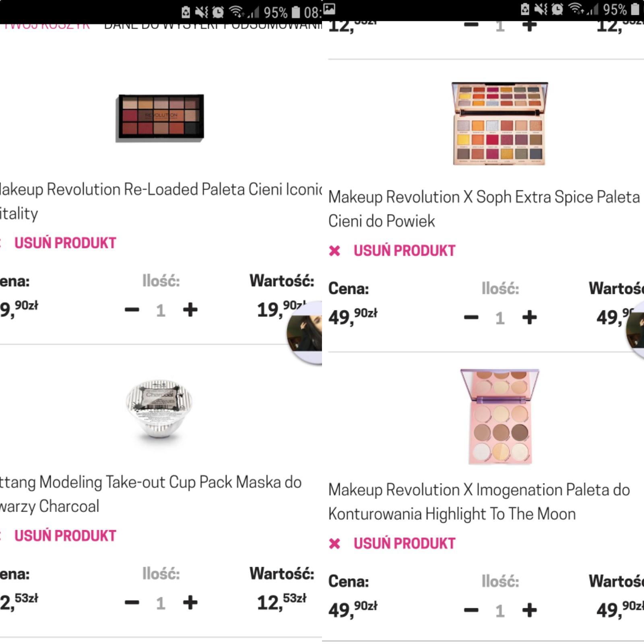Increase quantity of Re-Loaded Iconic Vitality palette

coord(190,310)
